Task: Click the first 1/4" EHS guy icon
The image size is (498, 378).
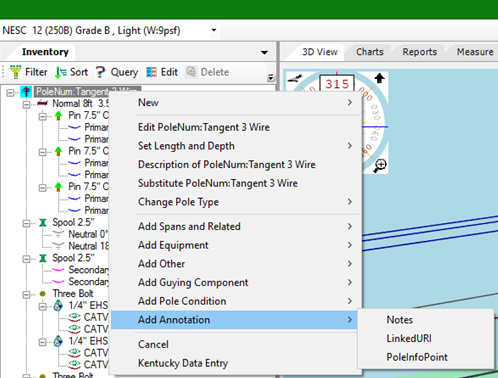Action: click(x=58, y=305)
